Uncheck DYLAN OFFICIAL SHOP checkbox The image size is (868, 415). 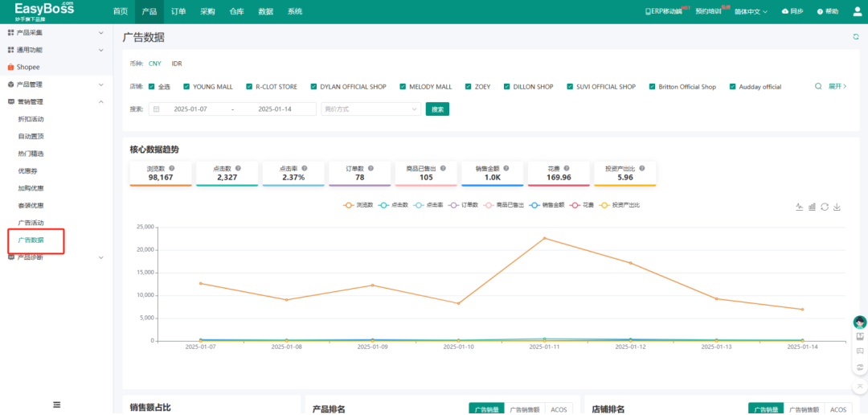314,87
